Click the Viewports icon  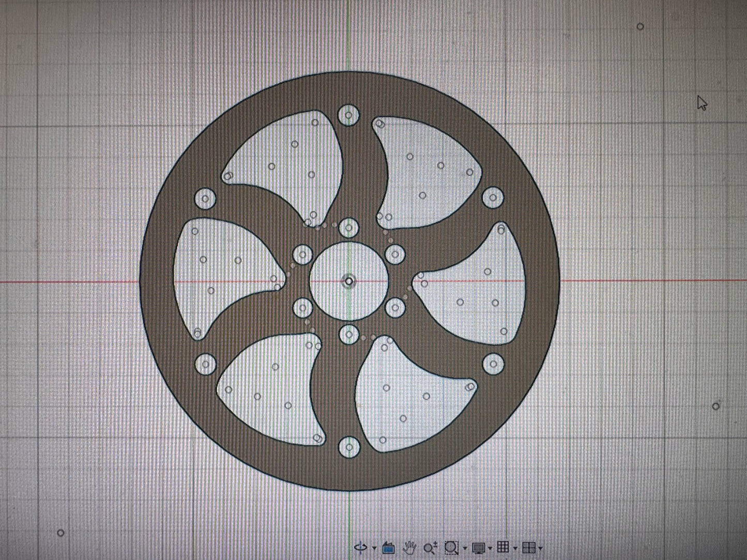coord(529,548)
